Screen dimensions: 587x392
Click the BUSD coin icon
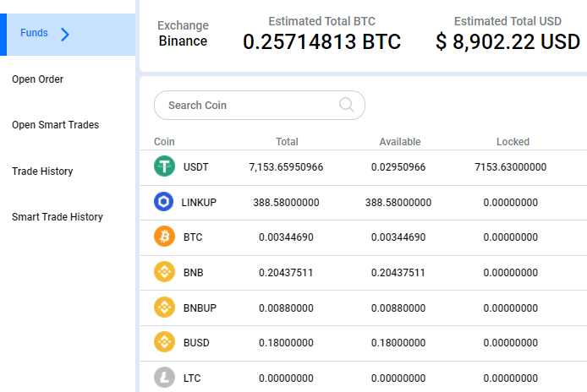[x=164, y=342]
